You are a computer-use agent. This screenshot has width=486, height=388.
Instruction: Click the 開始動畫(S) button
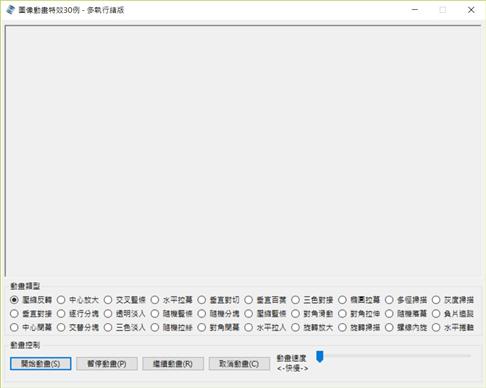[40, 364]
